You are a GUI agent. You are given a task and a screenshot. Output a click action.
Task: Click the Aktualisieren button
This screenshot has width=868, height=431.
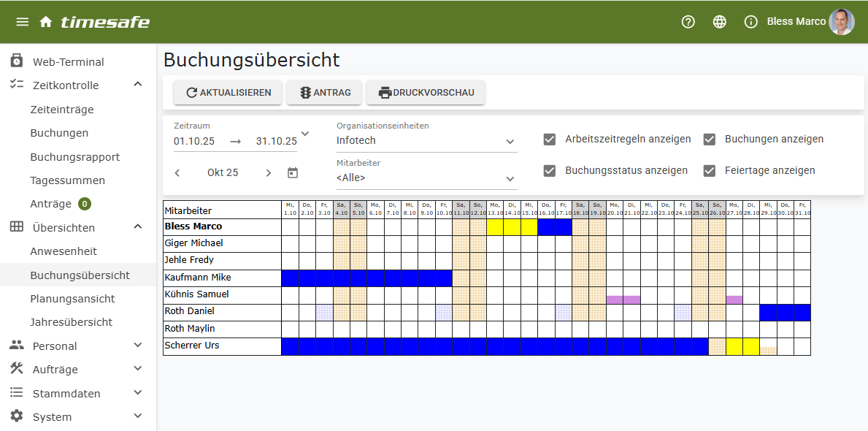click(228, 93)
